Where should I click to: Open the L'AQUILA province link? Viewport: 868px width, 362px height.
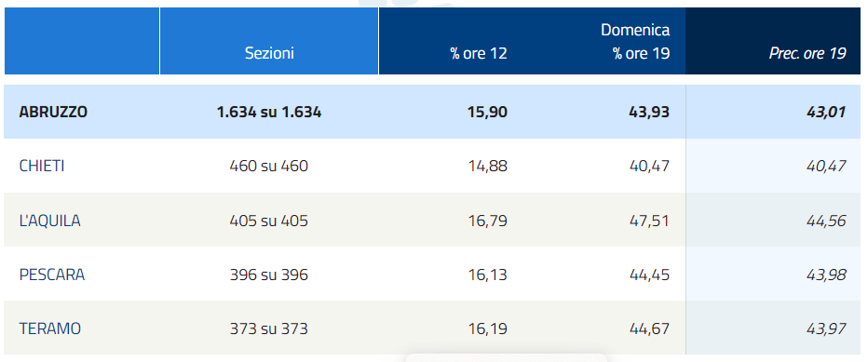tap(49, 221)
